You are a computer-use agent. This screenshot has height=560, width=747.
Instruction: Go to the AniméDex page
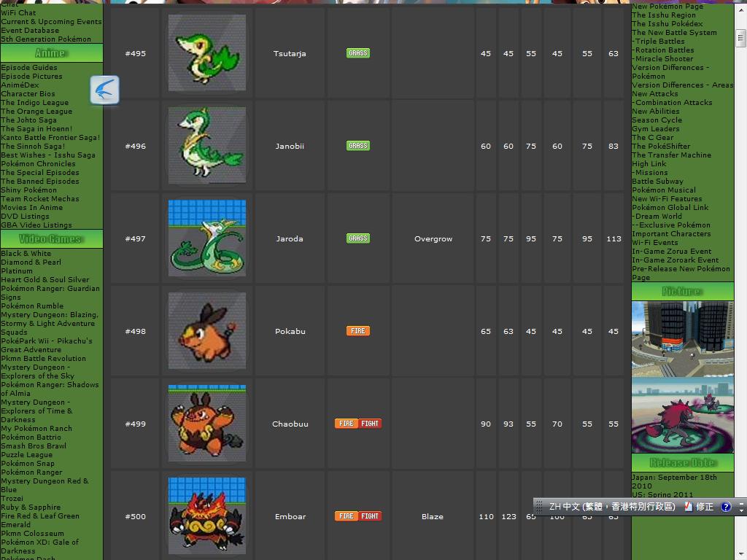coord(20,85)
